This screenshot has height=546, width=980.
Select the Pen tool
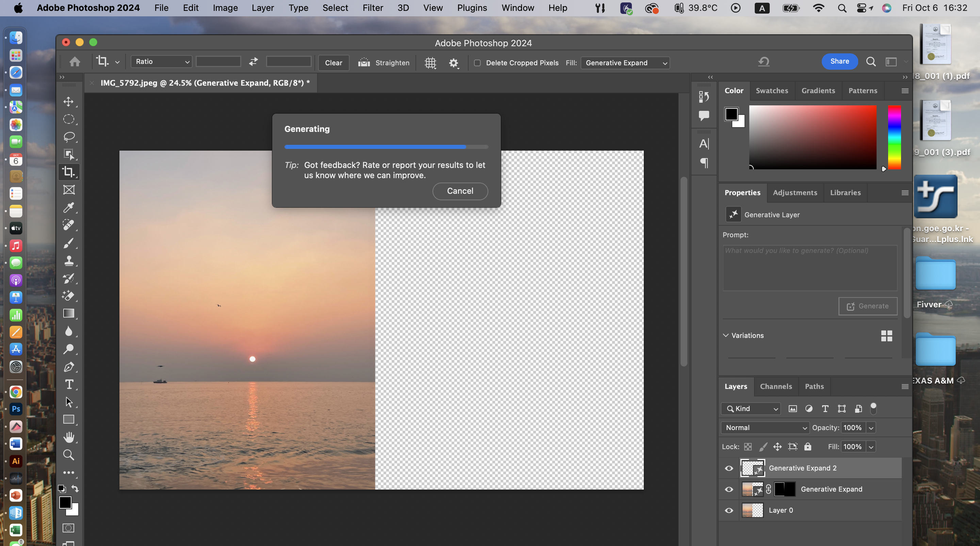pyautogui.click(x=69, y=367)
